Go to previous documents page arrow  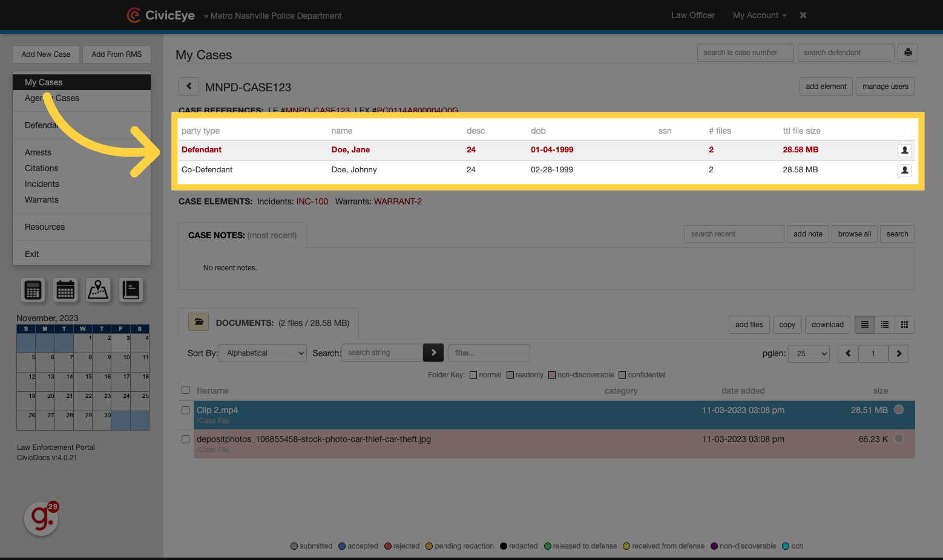coord(848,354)
